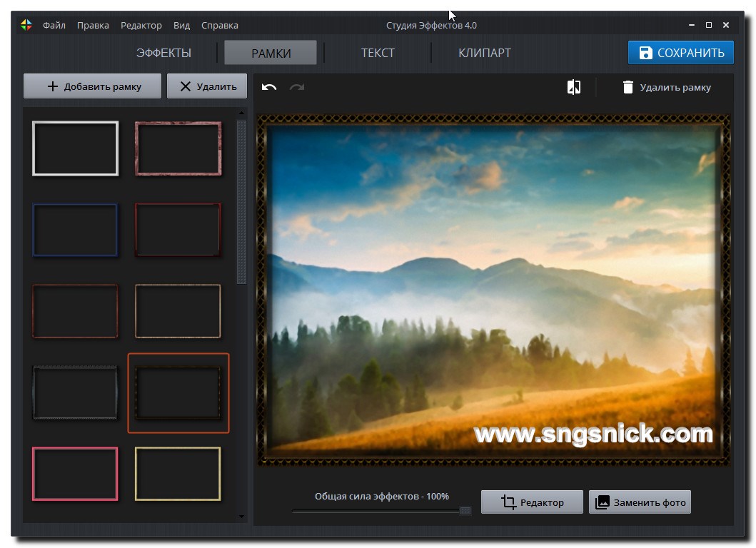The image size is (756, 548).
Task: Click the landscape photo preview
Action: click(x=494, y=290)
